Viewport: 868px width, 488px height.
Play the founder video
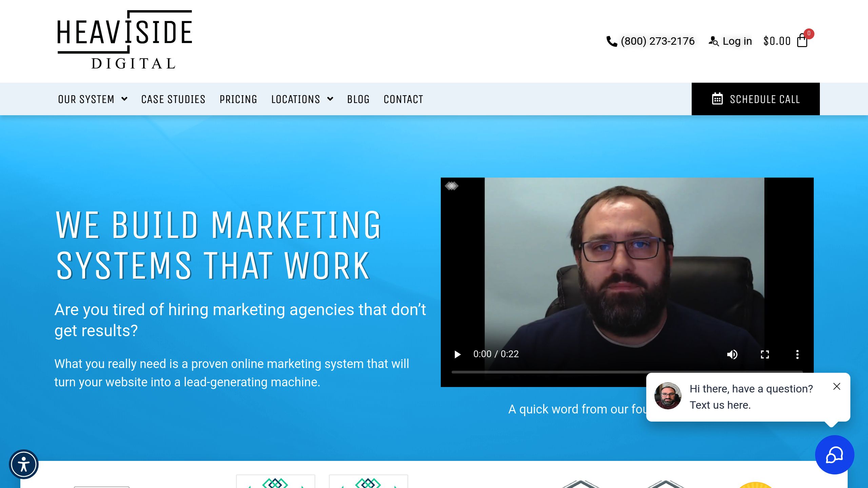click(x=457, y=354)
